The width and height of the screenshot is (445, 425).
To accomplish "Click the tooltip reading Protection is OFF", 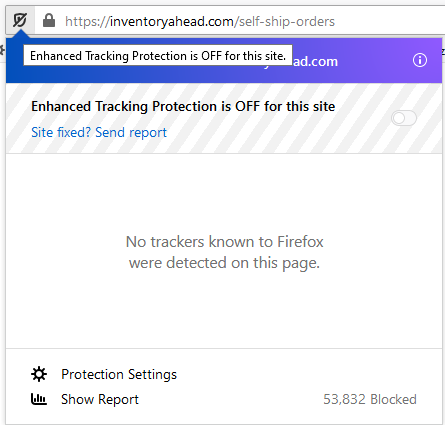I will 158,56.
